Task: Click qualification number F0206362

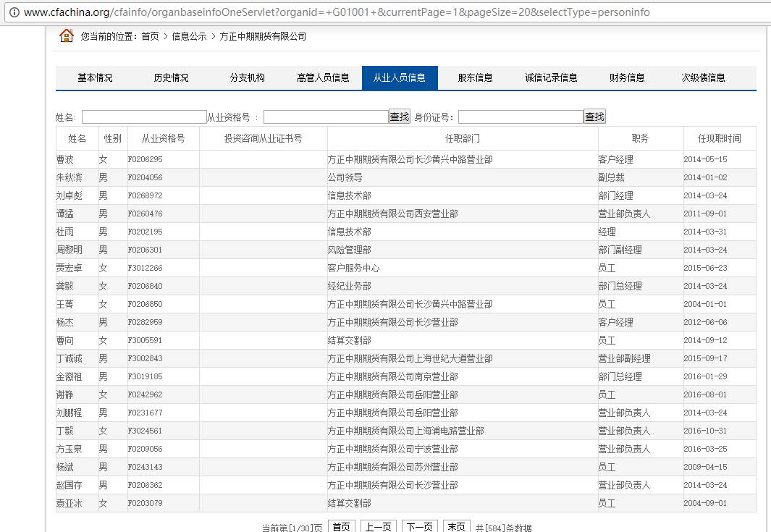Action: pyautogui.click(x=145, y=485)
